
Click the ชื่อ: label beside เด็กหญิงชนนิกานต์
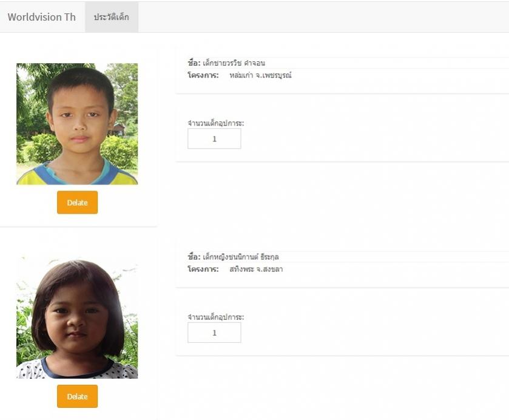[194, 257]
